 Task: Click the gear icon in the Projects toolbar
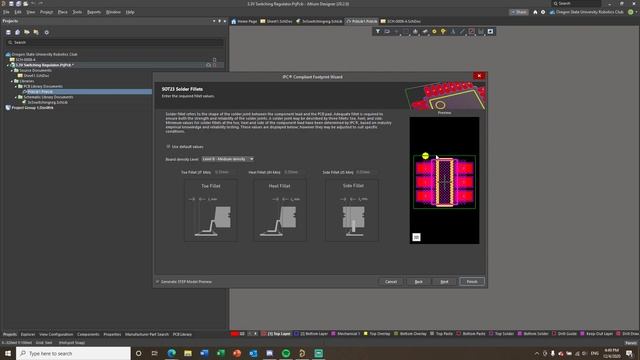tap(47, 32)
